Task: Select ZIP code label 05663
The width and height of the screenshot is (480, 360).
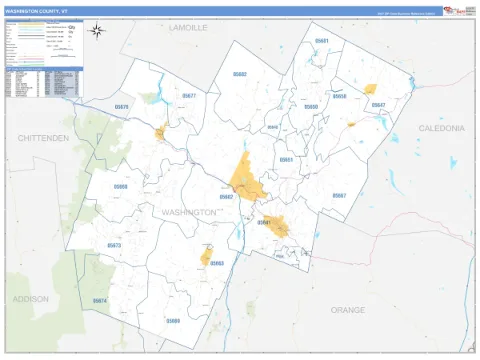Action: pos(217,263)
